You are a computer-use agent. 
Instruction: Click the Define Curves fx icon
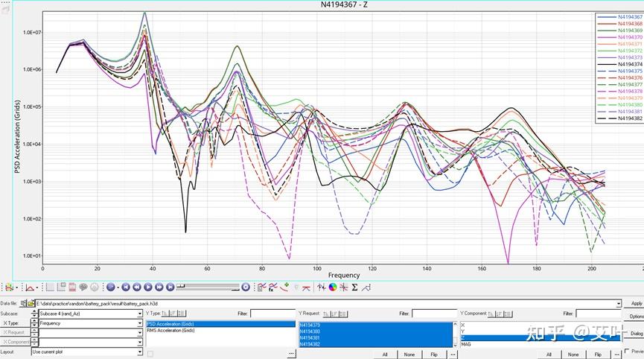(273, 287)
